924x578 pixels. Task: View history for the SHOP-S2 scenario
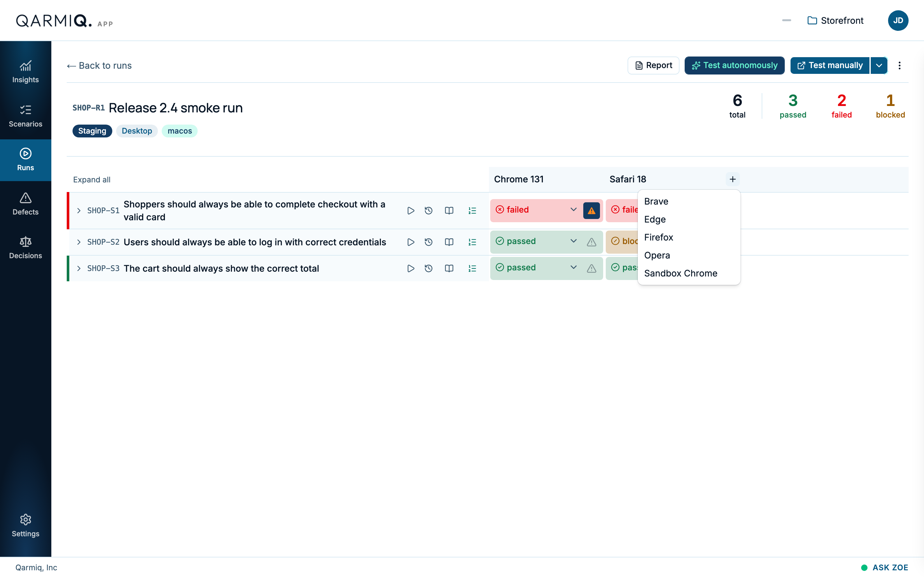click(x=428, y=242)
